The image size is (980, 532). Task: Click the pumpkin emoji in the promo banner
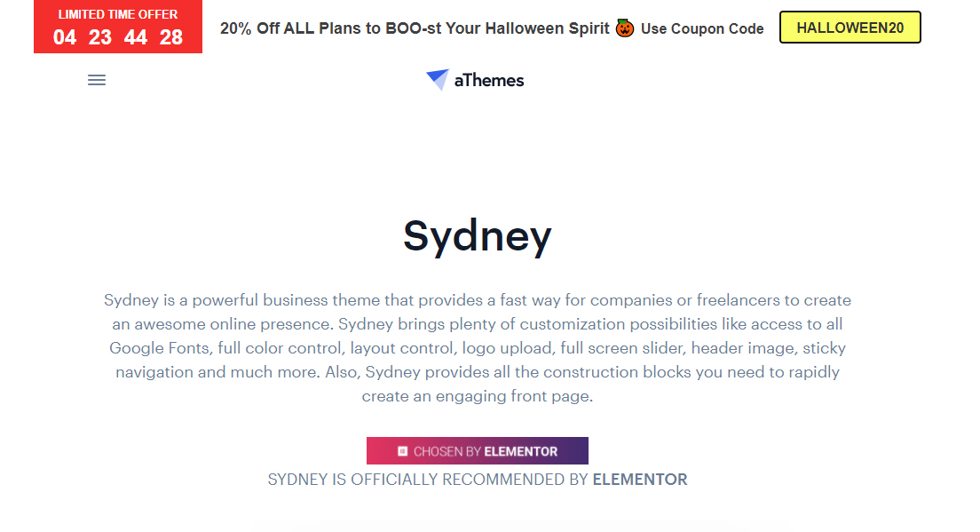[x=624, y=28]
